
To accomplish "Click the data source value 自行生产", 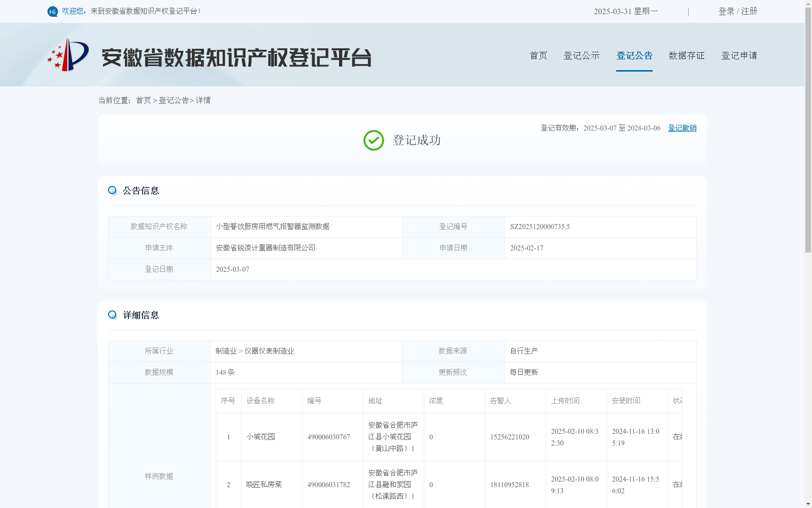I will coord(524,351).
